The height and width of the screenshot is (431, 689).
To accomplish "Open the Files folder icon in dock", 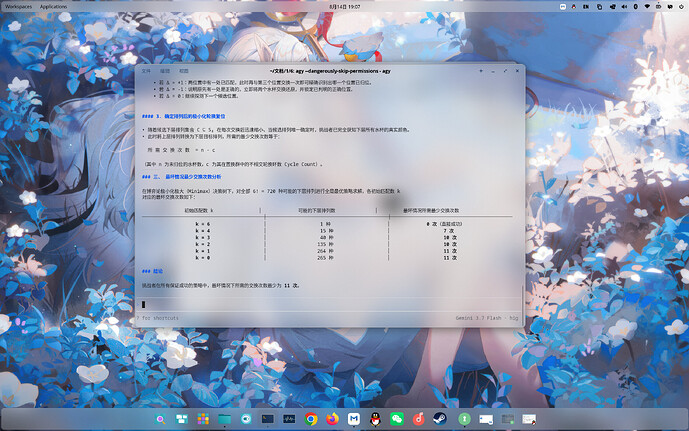I will coord(225,419).
